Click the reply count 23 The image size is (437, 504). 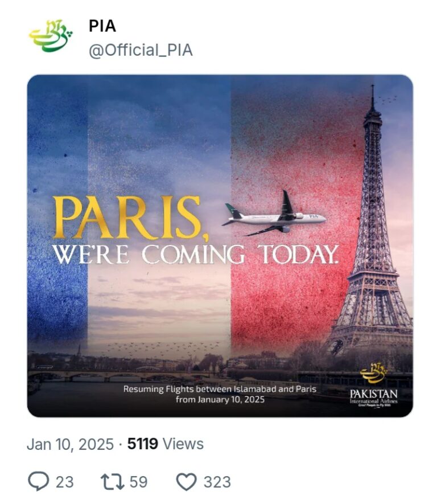64,482
